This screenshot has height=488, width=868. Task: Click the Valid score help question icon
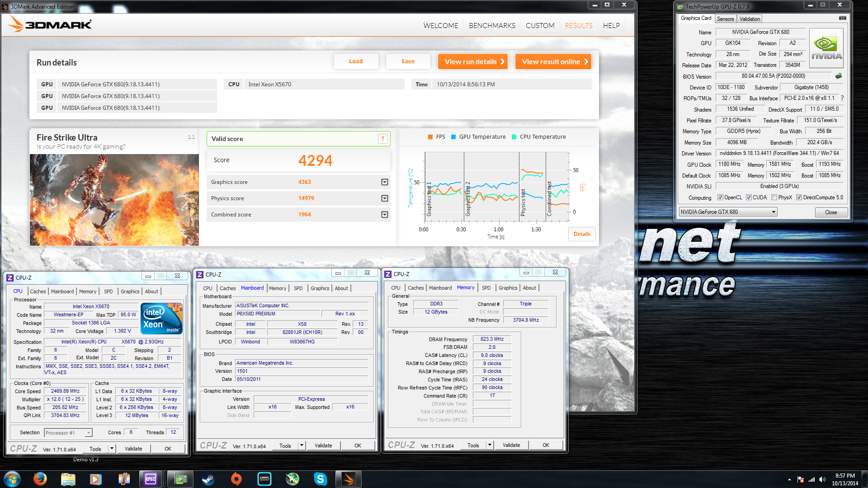(x=382, y=139)
